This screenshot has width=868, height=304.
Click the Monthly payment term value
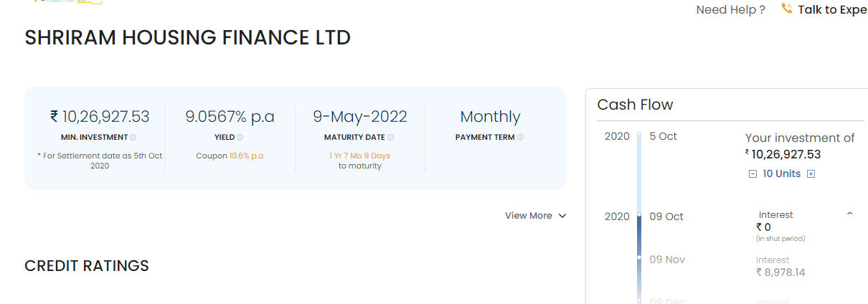tap(490, 117)
